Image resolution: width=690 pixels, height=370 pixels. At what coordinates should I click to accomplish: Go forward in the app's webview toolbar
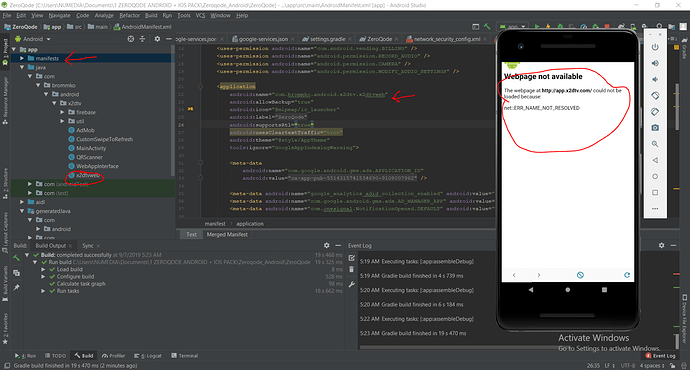click(539, 275)
